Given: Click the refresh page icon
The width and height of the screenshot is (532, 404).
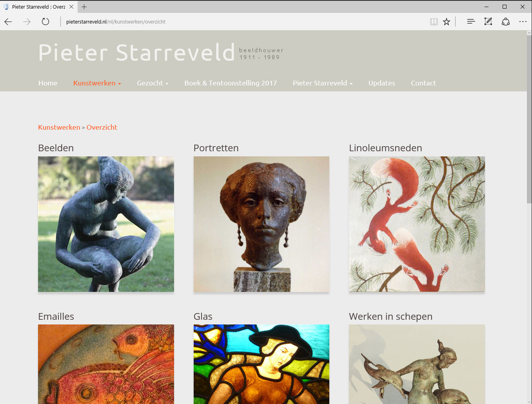Looking at the screenshot, I should [45, 22].
